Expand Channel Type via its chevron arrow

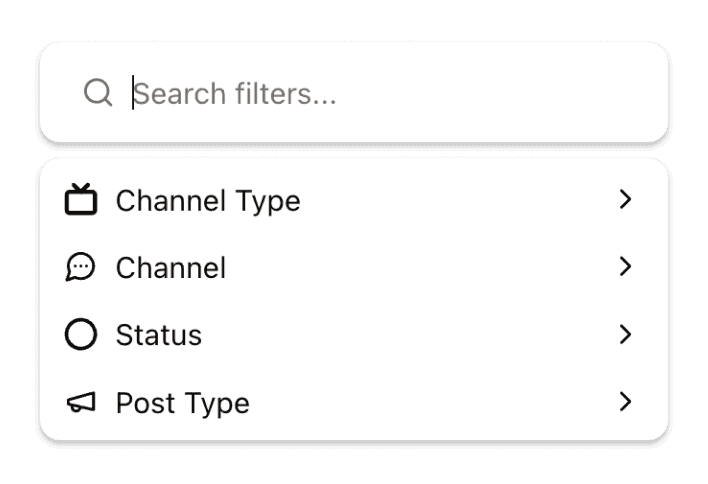point(626,200)
